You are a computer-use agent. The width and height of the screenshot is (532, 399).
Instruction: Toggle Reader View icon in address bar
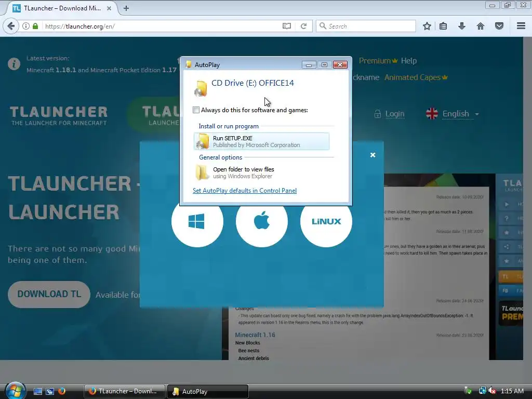(287, 26)
